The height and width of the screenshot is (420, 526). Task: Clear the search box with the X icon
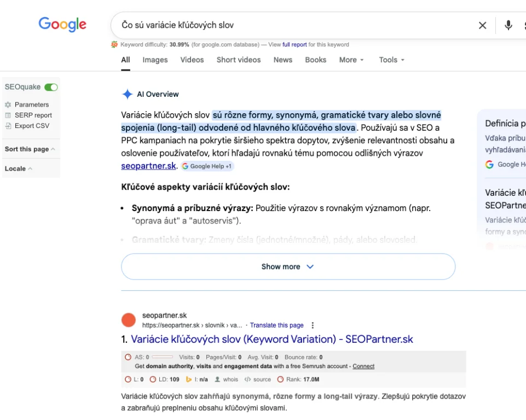(x=482, y=25)
